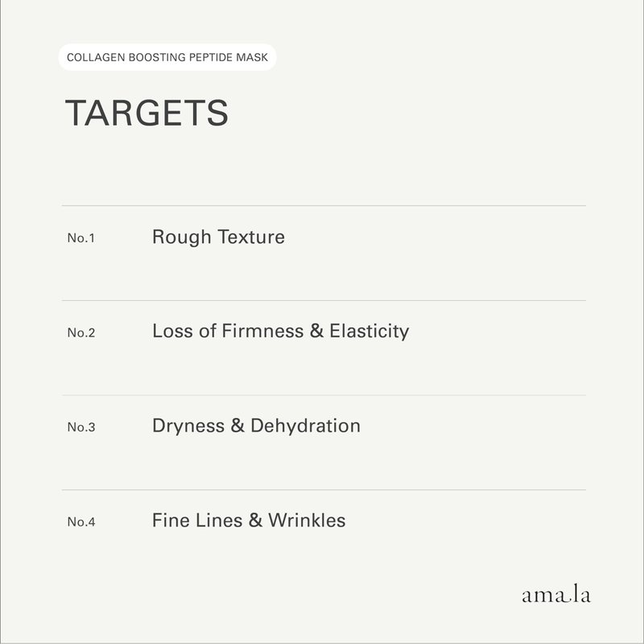Click the word Elasticity in target two
The image size is (644, 644).
369,331
